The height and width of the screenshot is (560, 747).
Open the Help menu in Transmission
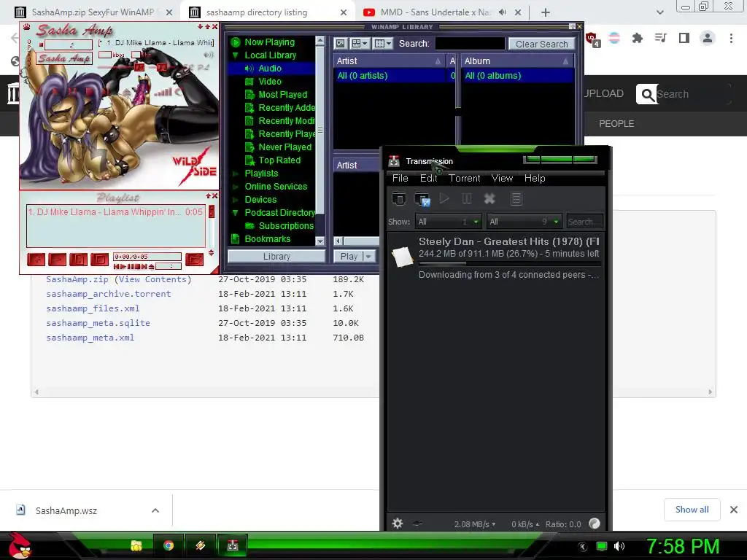535,178
